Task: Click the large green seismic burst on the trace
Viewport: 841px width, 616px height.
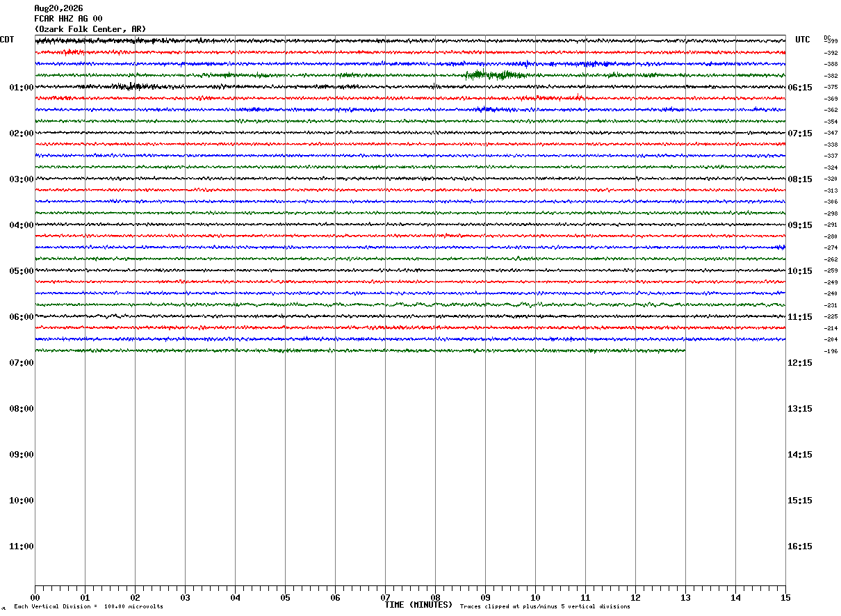Action: pos(495,74)
